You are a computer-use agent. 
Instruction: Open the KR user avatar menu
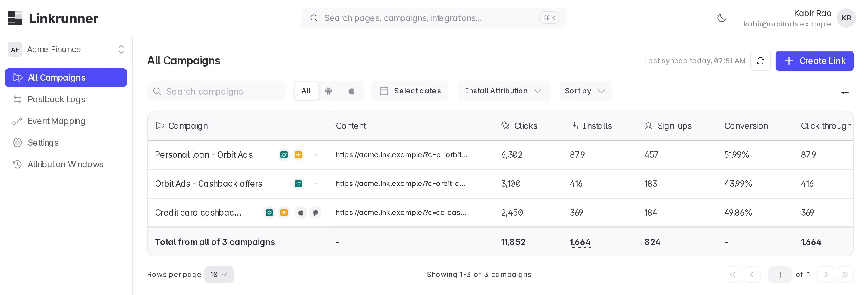(x=846, y=18)
